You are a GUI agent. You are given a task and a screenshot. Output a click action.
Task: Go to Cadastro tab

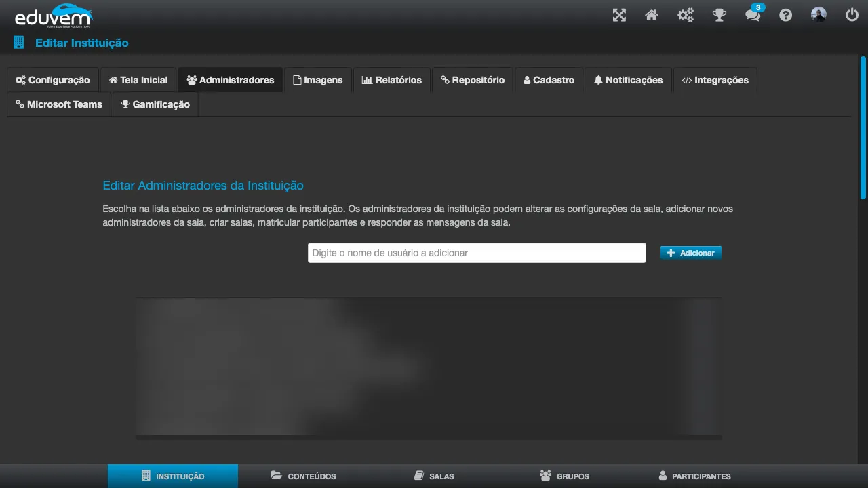(x=549, y=80)
